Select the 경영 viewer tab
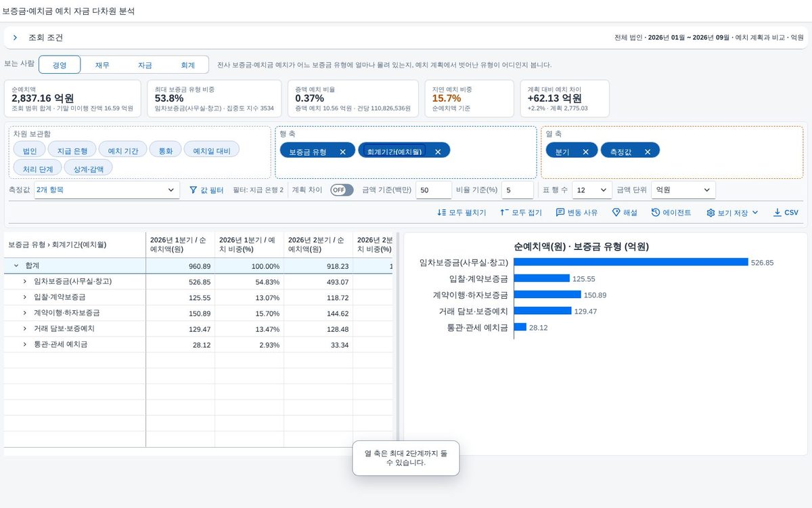Image resolution: width=812 pixels, height=508 pixels. (60, 65)
